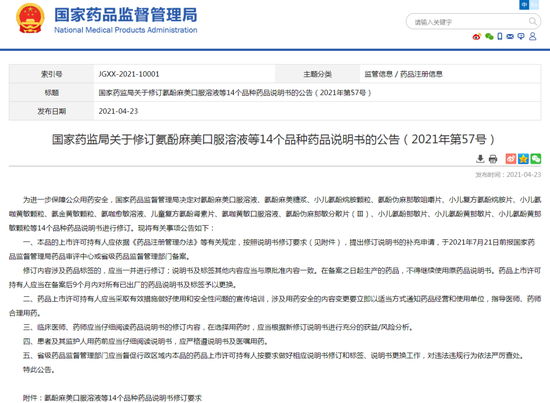Click the 监管信息 / 药品注册信息 category text
Screen dimensions: 550x403
point(403,74)
